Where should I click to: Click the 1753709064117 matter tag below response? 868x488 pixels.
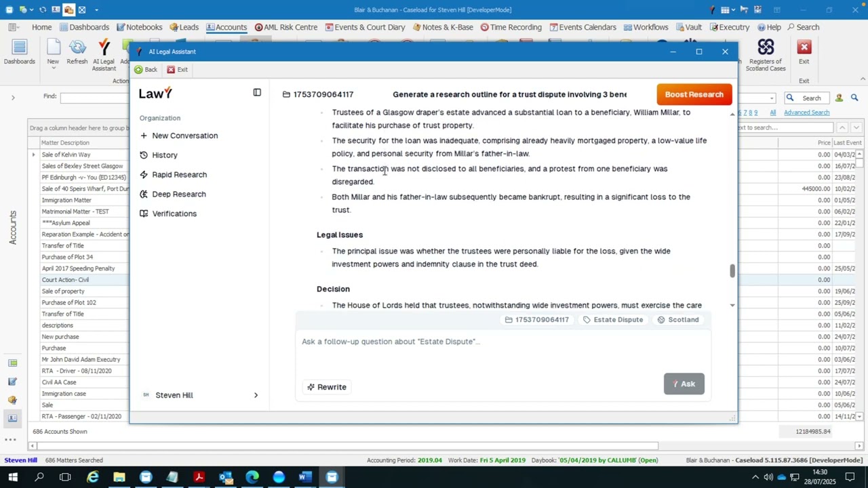[x=537, y=320]
